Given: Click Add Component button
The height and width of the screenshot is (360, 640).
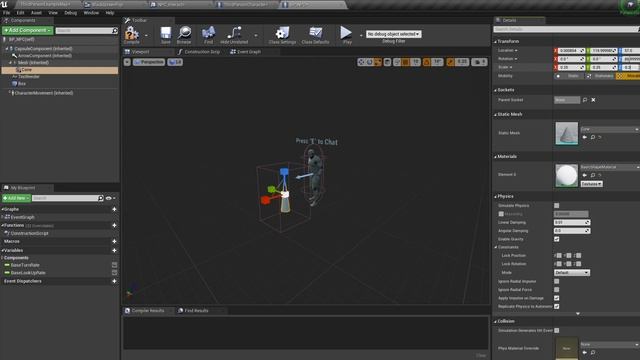Looking at the screenshot, I should (x=27, y=31).
